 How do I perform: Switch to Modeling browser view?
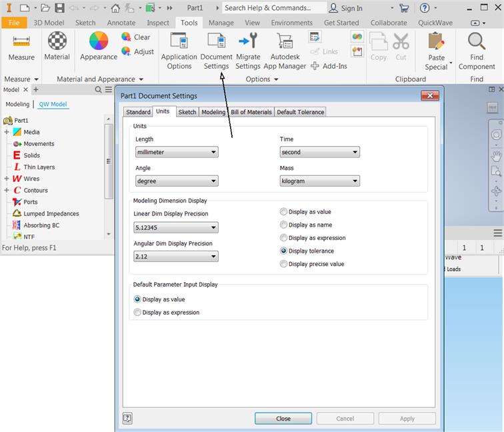17,104
